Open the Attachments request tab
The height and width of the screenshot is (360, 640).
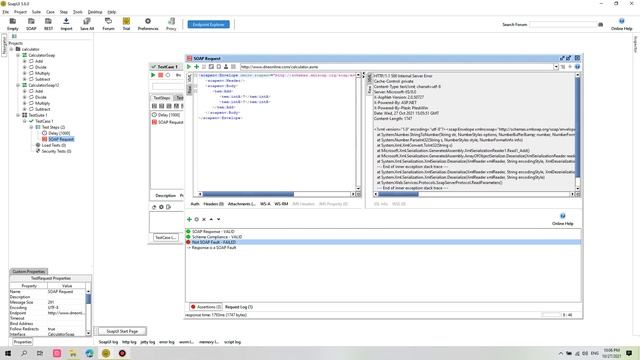point(241,204)
